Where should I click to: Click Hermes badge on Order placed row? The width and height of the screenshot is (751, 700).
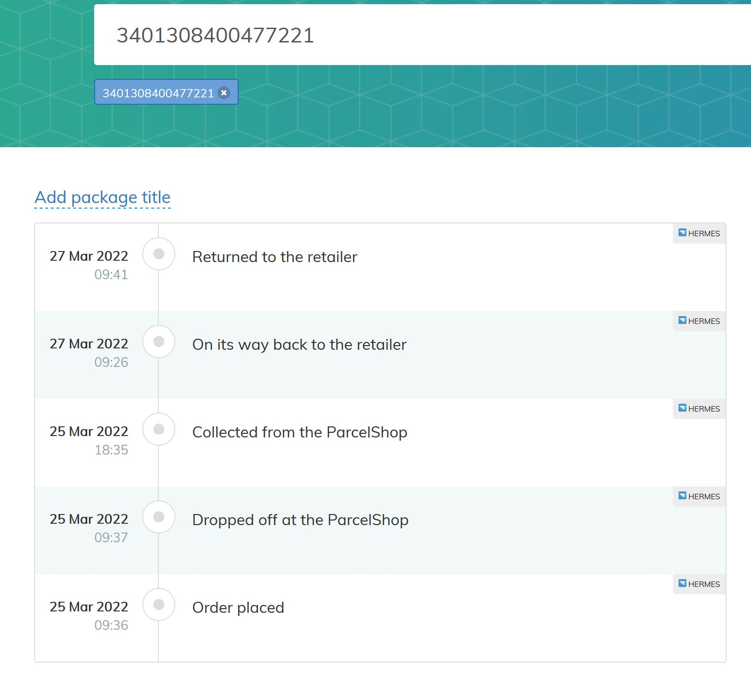(x=699, y=584)
